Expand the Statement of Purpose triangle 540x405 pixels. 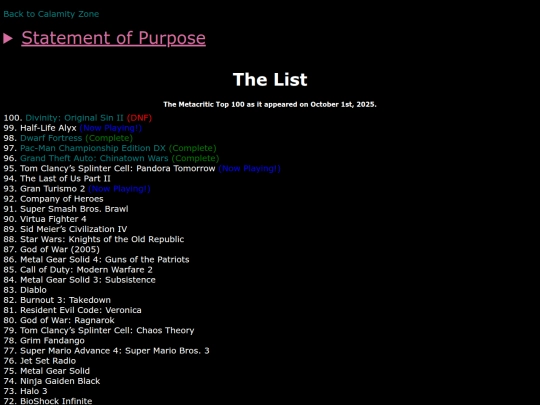coord(8,38)
